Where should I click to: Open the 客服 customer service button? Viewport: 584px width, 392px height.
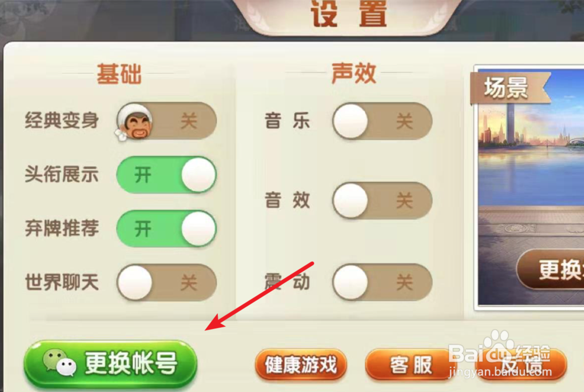pyautogui.click(x=411, y=365)
